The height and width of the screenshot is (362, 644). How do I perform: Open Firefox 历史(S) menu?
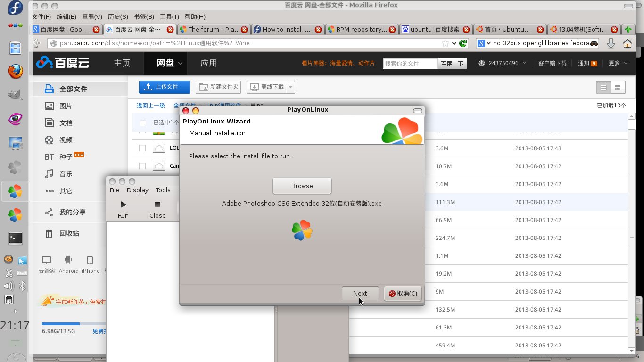pos(118,16)
